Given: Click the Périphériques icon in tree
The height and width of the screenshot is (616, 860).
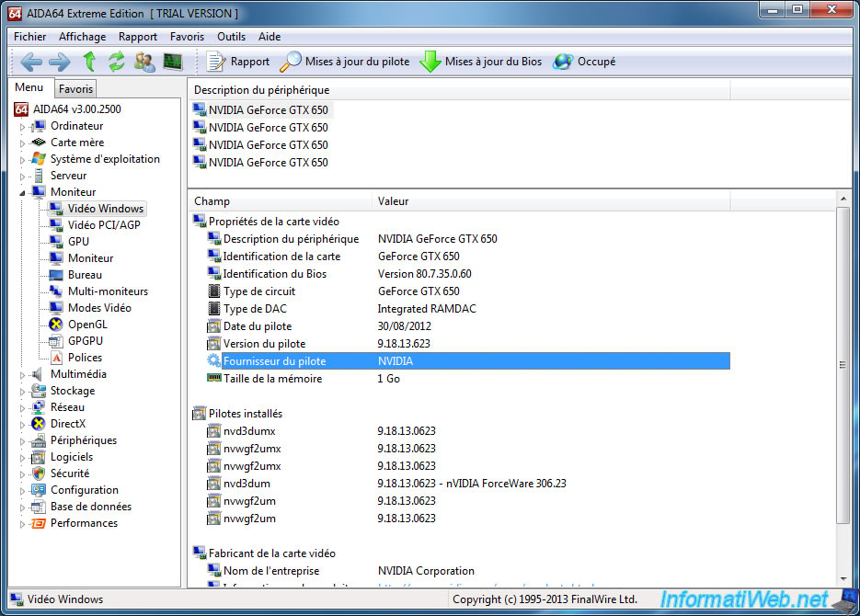Looking at the screenshot, I should pyautogui.click(x=39, y=440).
